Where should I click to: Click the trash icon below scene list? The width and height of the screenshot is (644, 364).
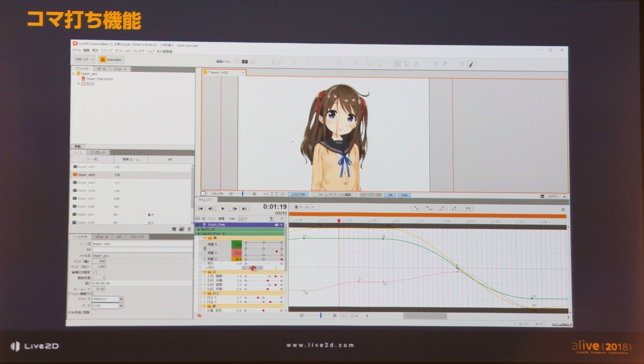pos(189,229)
